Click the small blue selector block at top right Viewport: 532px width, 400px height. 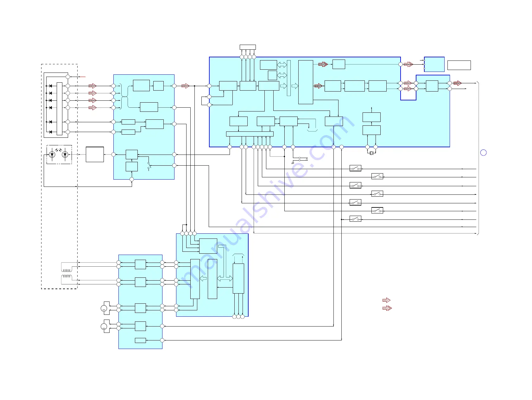pos(434,64)
